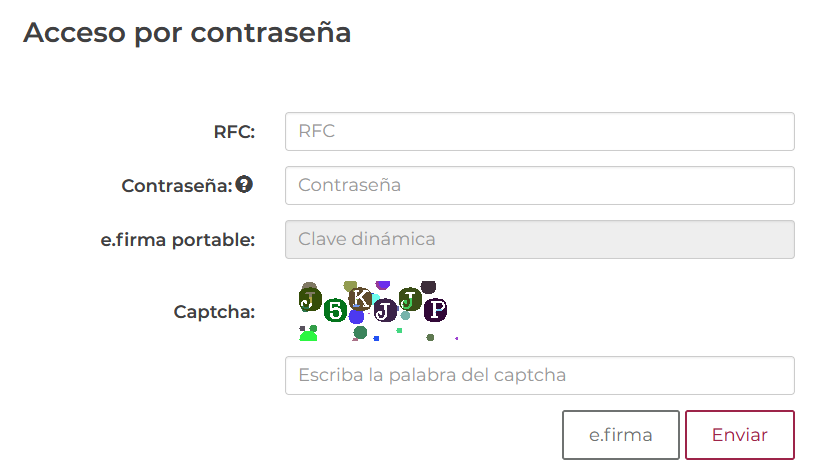This screenshot has height=474, width=833.
Task: Click the Contraseña label text
Action: coord(176,186)
